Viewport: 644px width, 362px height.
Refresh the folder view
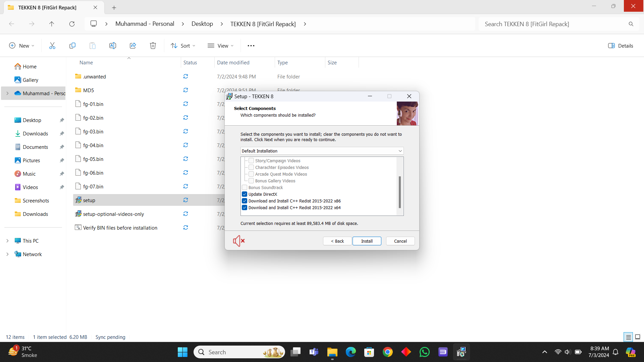pyautogui.click(x=72, y=24)
